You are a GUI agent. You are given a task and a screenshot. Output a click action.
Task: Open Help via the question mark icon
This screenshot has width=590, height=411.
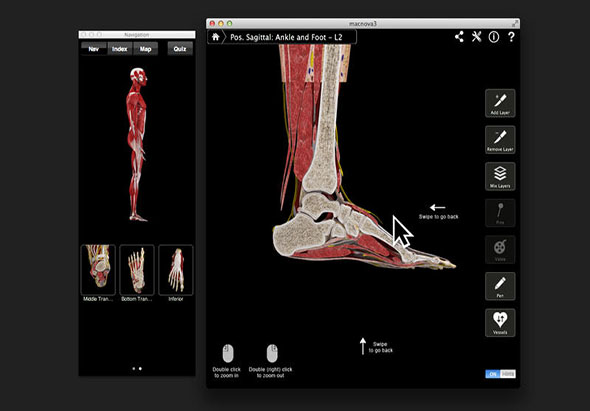(x=511, y=37)
